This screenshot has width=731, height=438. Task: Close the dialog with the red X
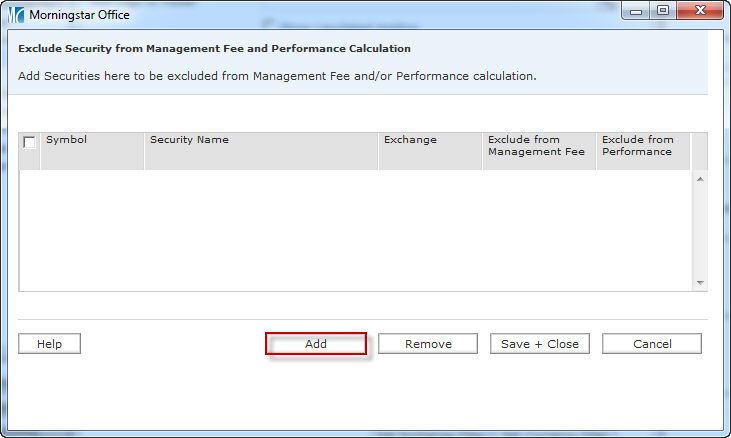coord(698,10)
